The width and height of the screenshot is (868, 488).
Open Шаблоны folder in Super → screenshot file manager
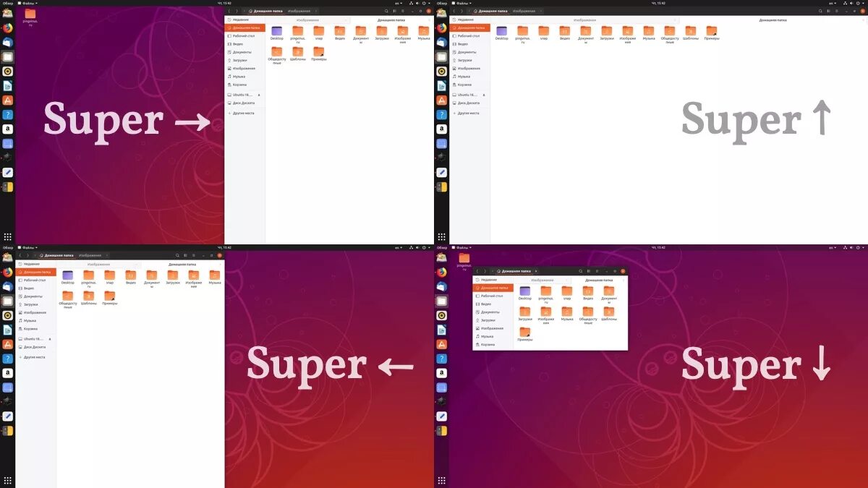pos(297,53)
